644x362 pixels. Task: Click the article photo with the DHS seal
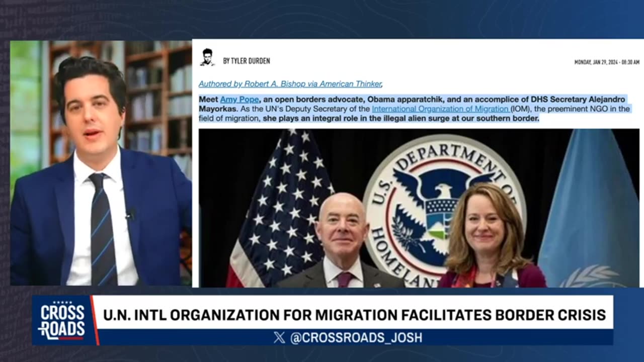tap(419, 208)
